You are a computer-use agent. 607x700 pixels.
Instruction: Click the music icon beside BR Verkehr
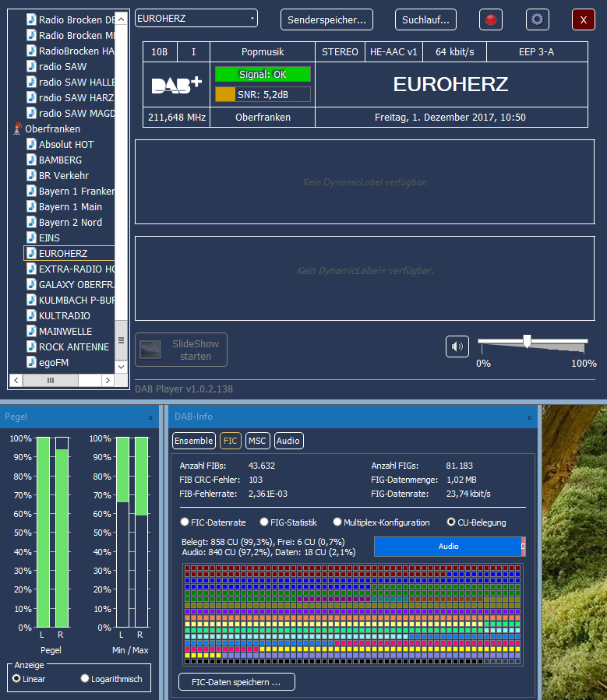pyautogui.click(x=31, y=176)
